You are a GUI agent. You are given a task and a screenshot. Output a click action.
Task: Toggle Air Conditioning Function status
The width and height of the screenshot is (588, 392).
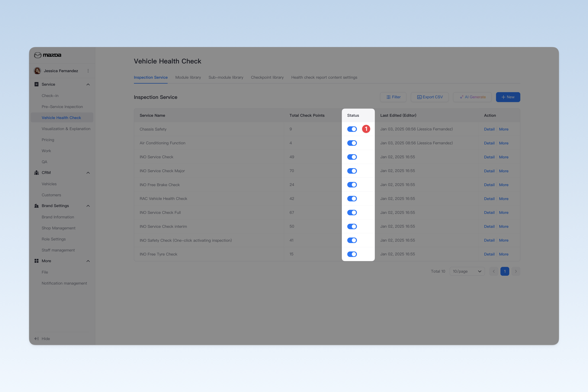[x=352, y=143]
